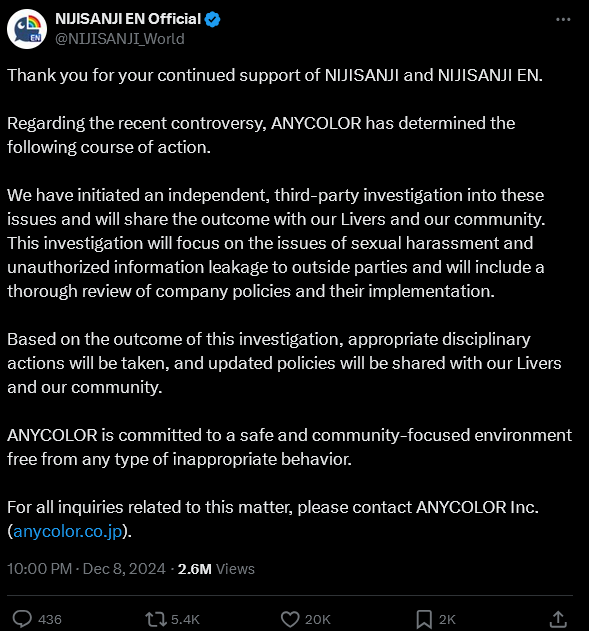The height and width of the screenshot is (631, 589).
Task: Open the NIJISANJI EN profile avatar
Action: [27, 29]
